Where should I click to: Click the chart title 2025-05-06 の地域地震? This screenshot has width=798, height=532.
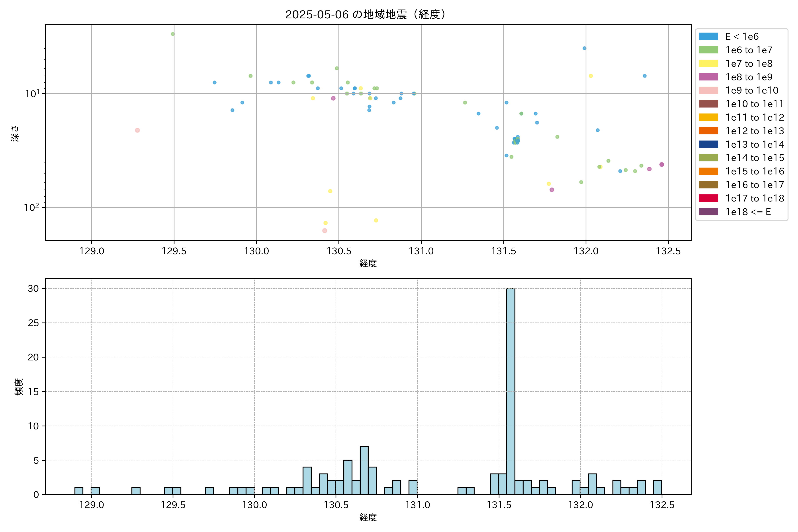coord(365,15)
